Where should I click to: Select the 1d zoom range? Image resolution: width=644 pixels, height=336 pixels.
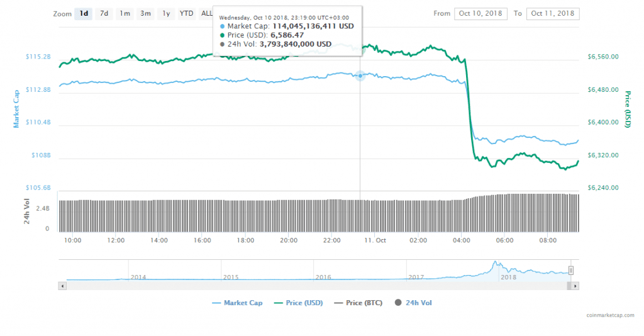[83, 13]
